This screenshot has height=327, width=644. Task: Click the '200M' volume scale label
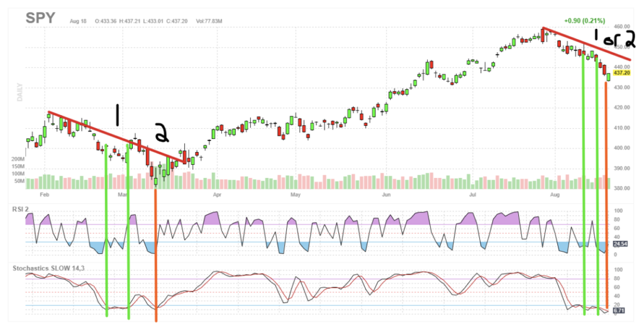point(18,159)
